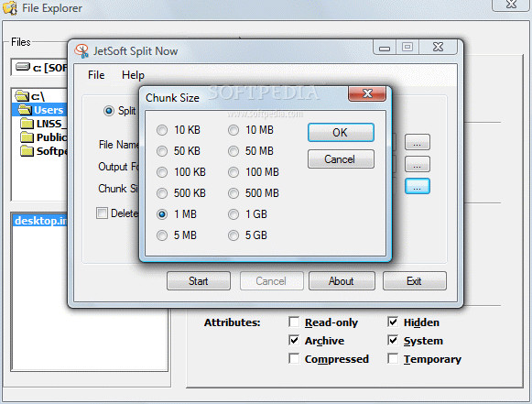Close the Chunk Size dialog
This screenshot has width=532, height=404.
(x=367, y=93)
